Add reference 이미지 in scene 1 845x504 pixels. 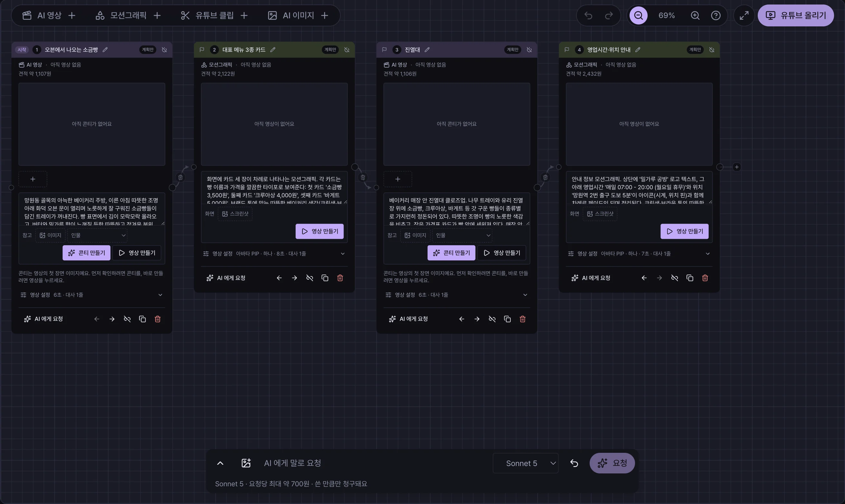[x=50, y=235]
